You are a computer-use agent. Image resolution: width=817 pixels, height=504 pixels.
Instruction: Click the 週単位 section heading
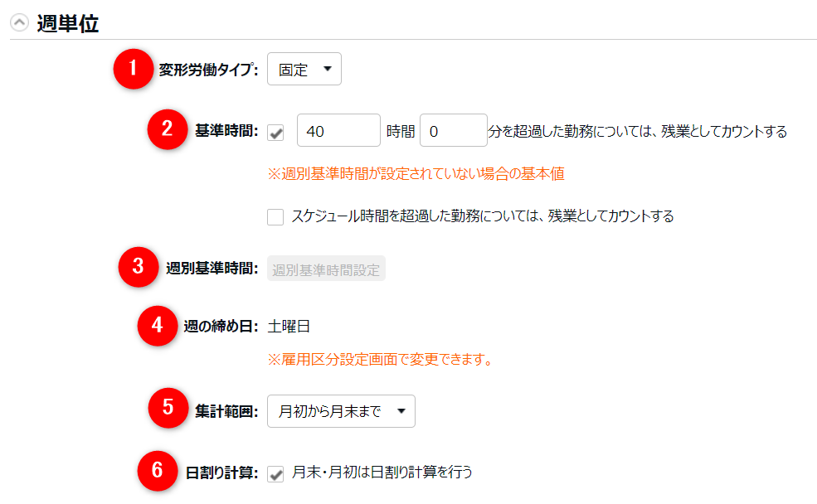[67, 24]
